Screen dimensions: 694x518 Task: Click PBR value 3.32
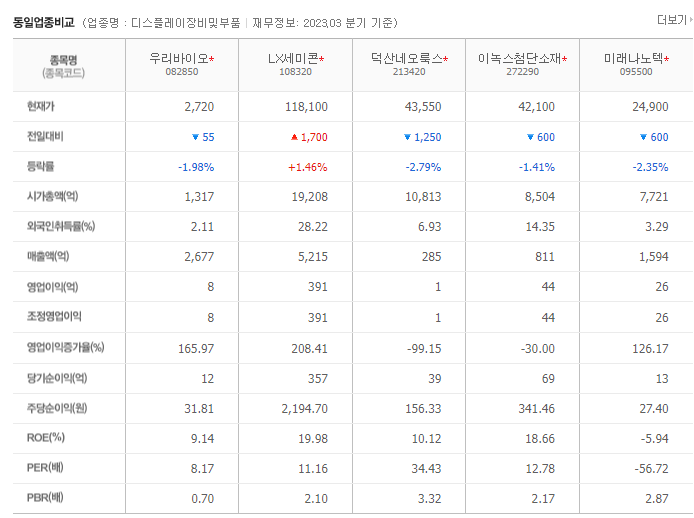(x=429, y=499)
